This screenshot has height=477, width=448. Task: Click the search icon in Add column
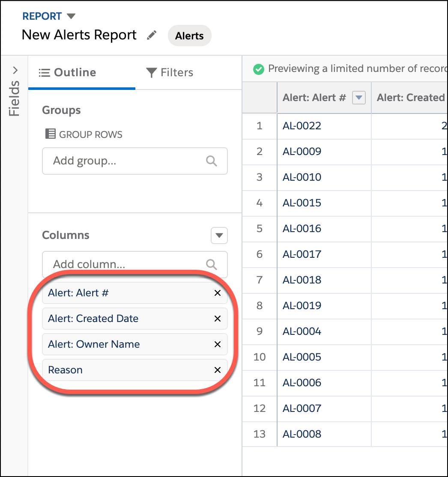[212, 264]
